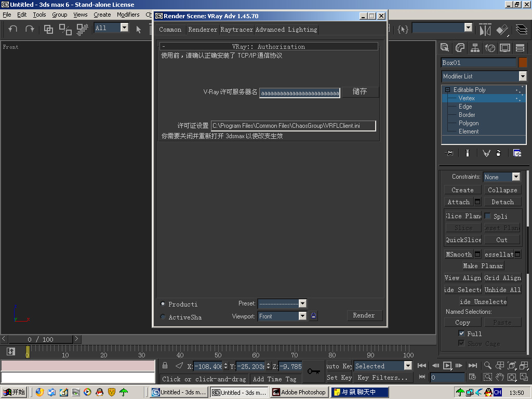Collapse the Editable Poly tree node

point(447,90)
